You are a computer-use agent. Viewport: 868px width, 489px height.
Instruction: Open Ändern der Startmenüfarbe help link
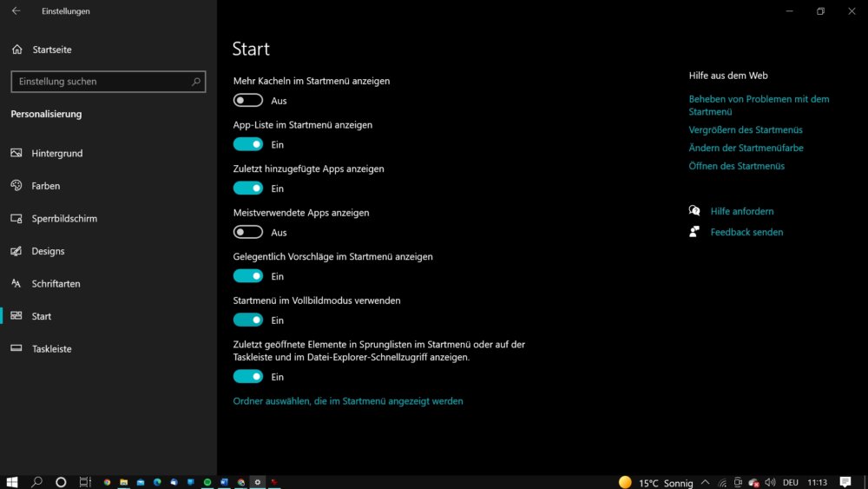pyautogui.click(x=746, y=148)
